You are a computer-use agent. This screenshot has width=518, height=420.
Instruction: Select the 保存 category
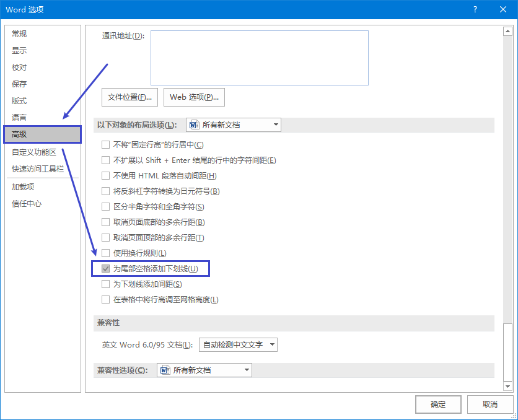[19, 84]
